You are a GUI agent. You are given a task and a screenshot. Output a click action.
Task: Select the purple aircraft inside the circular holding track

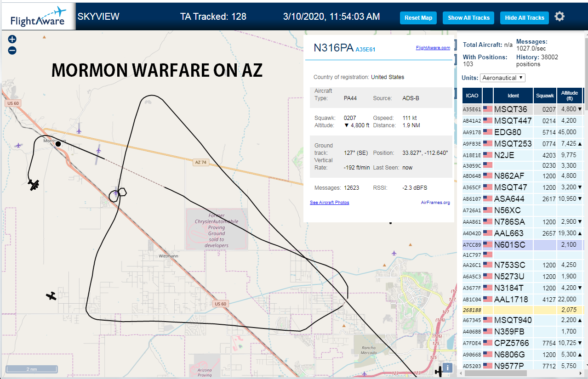tap(115, 194)
